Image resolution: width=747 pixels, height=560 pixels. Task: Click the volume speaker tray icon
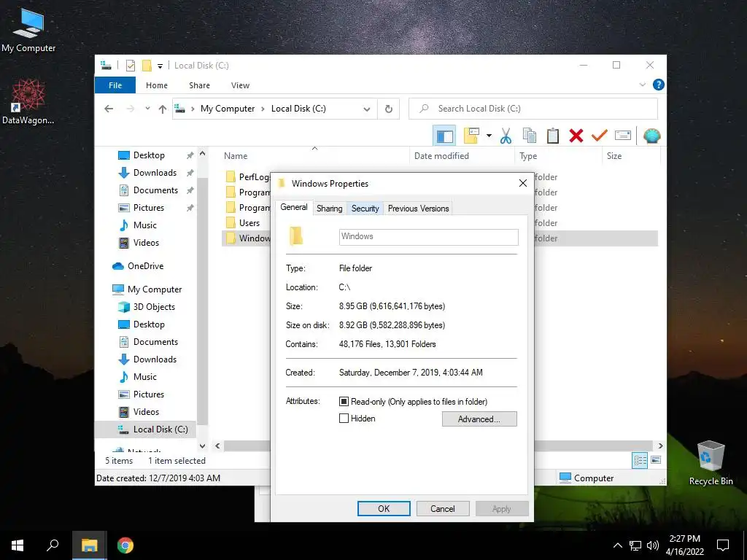pos(653,545)
